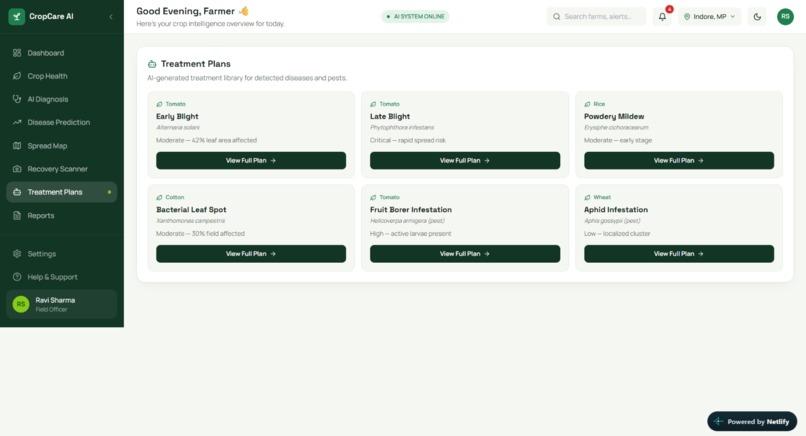
Task: Open the Reports label in sidebar
Action: (41, 215)
